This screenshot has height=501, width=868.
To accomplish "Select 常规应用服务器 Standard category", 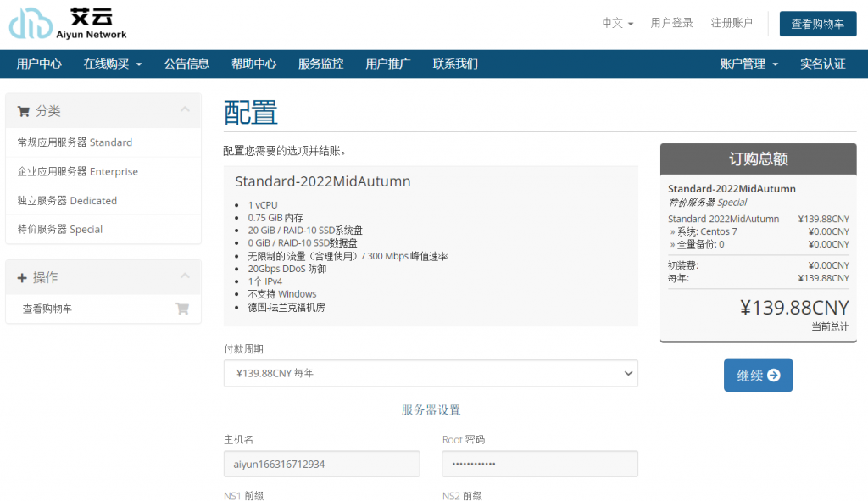I will coord(75,142).
